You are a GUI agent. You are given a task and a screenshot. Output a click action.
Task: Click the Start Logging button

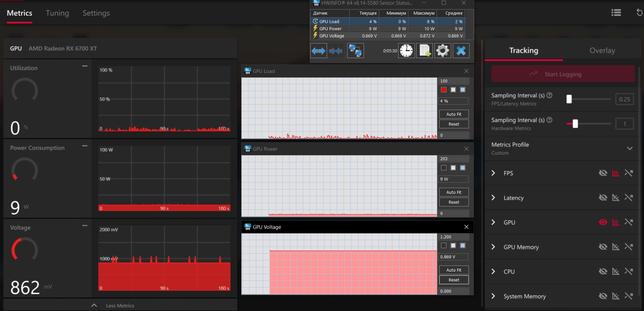point(563,74)
